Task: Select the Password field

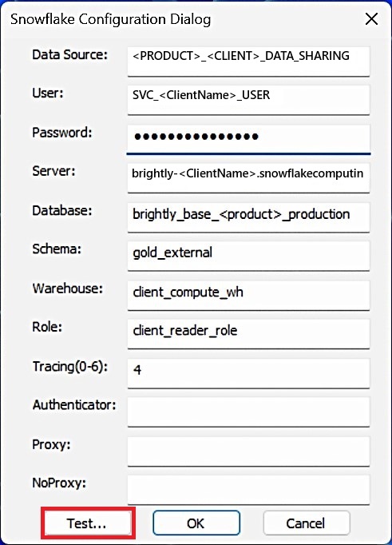Action: tap(248, 139)
